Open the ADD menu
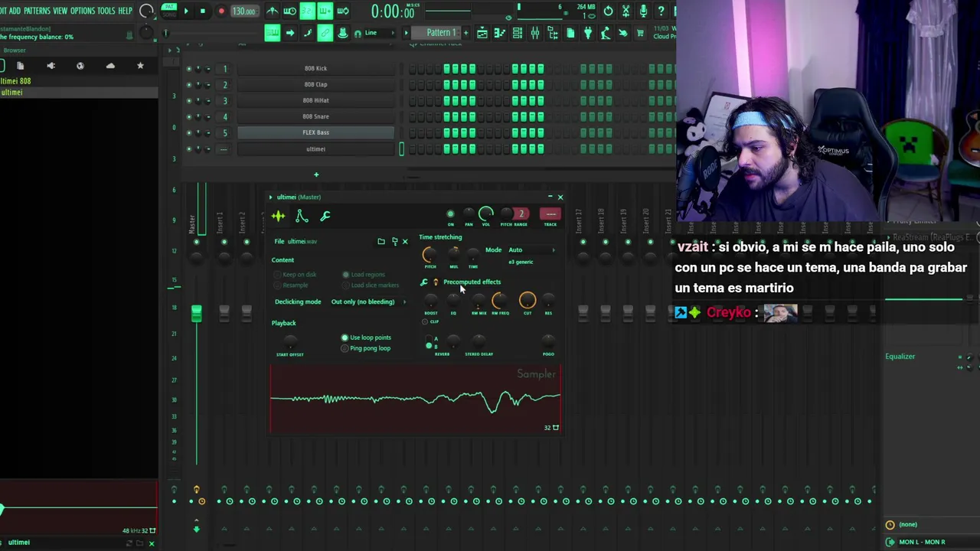 click(x=15, y=11)
